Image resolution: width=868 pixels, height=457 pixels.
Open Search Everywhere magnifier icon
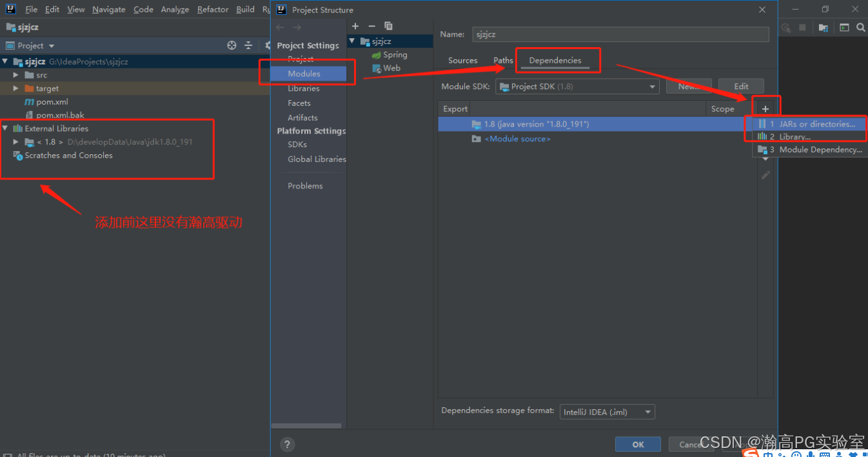[x=861, y=28]
